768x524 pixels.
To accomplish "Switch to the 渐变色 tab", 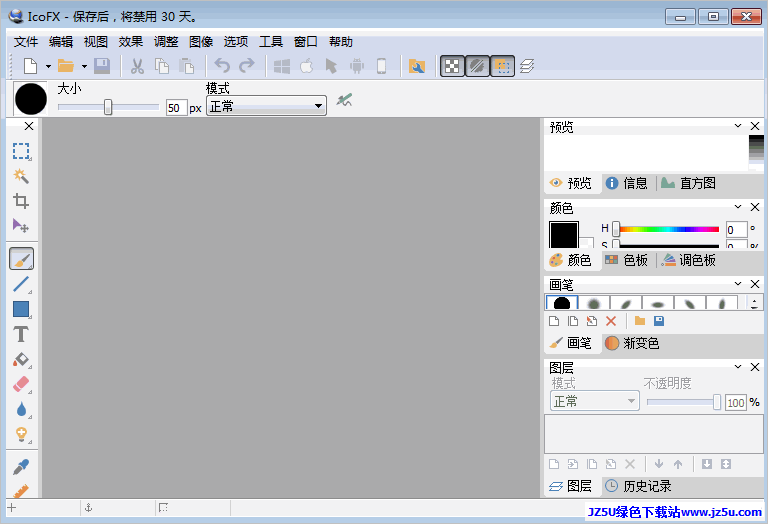I will tap(632, 343).
